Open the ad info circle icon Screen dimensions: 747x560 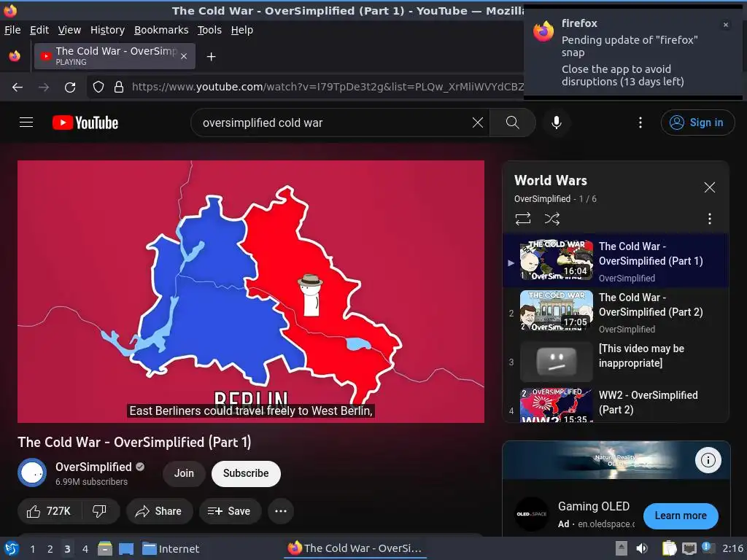708,460
